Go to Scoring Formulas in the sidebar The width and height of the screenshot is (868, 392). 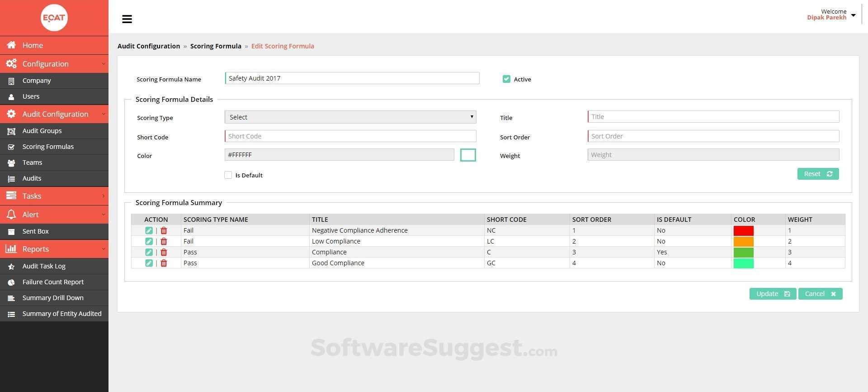point(54,147)
